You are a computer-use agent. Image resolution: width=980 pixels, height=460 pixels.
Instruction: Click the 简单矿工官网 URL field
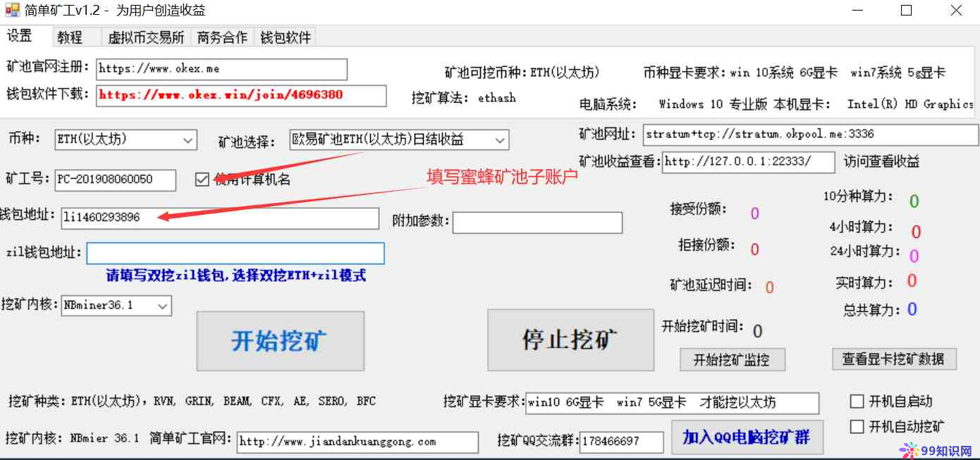click(357, 442)
